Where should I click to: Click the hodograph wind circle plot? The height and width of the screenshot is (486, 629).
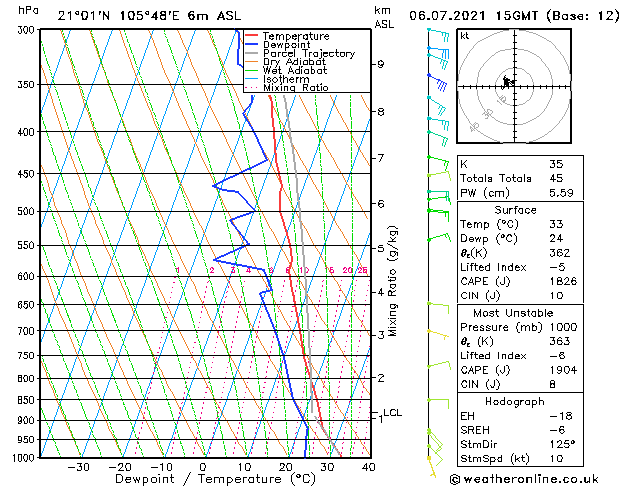(x=514, y=86)
